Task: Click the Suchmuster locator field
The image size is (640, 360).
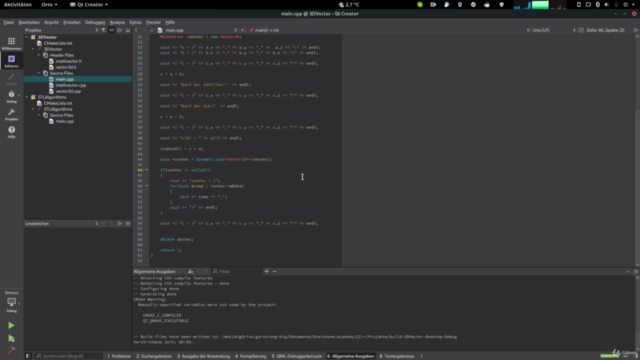Action: point(68,356)
